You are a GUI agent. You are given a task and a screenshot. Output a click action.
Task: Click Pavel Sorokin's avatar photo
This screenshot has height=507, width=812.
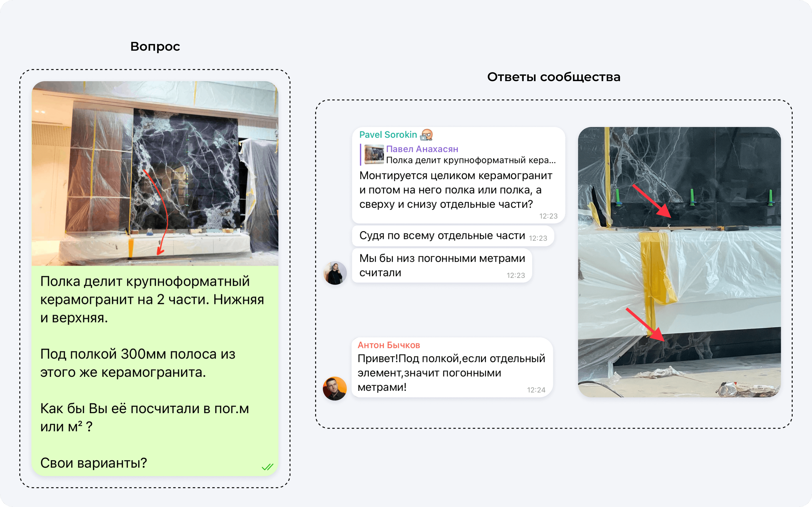(335, 273)
